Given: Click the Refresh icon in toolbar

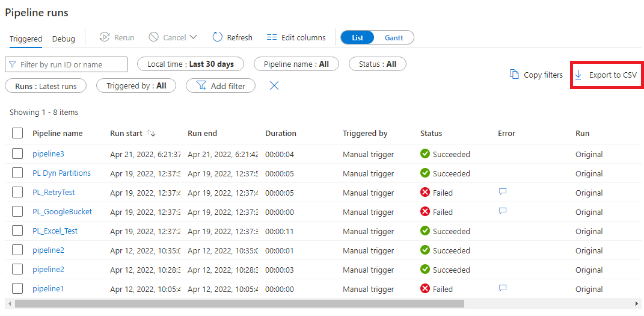Looking at the screenshot, I should 218,37.
